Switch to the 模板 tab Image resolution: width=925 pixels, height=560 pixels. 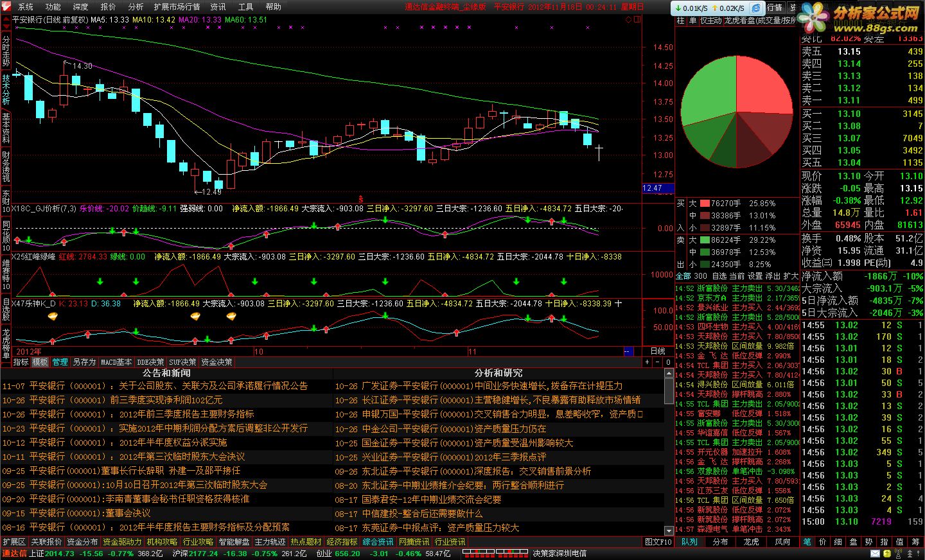click(x=40, y=362)
